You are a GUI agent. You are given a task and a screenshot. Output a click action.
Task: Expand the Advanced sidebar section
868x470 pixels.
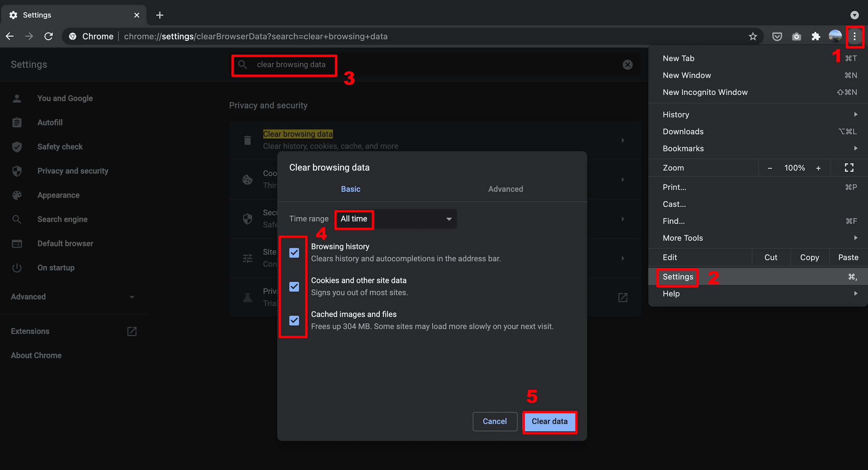pyautogui.click(x=132, y=296)
